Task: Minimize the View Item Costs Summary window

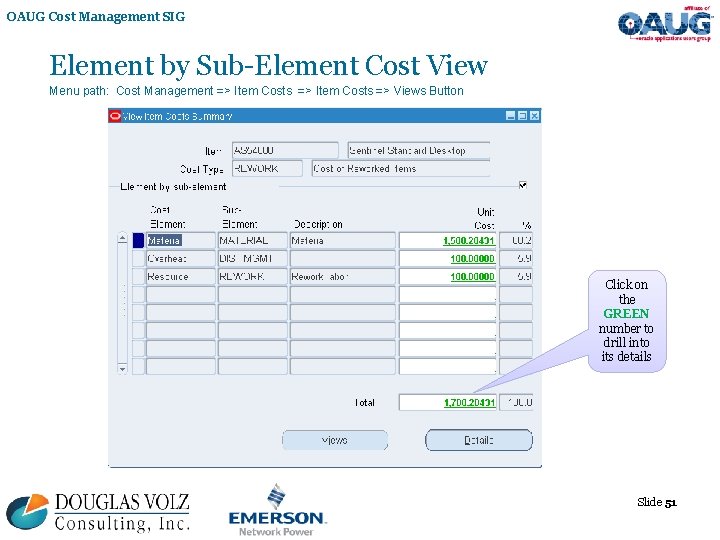Action: tap(510, 116)
